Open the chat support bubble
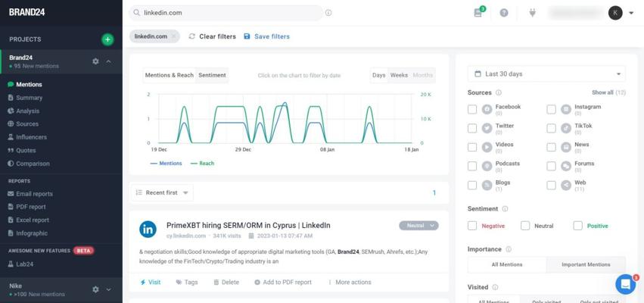This screenshot has width=644, height=303. tap(626, 284)
